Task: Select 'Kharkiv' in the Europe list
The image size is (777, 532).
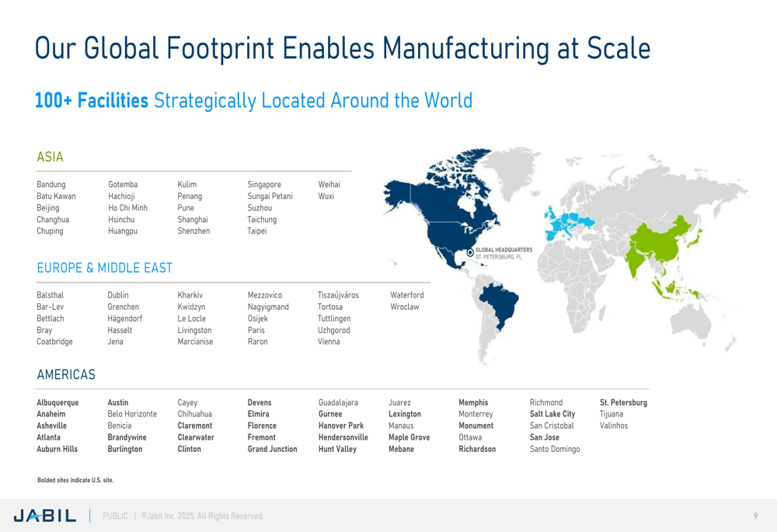Action: tap(190, 295)
